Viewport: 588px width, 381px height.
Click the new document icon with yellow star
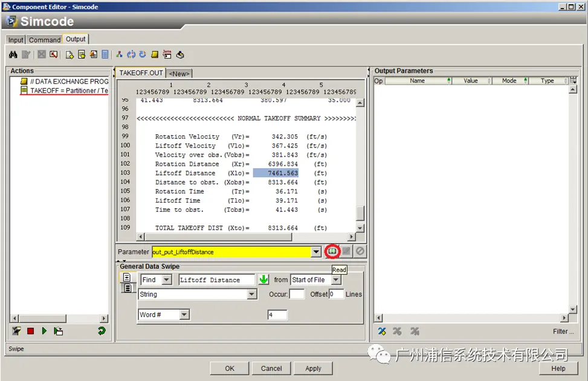point(69,55)
